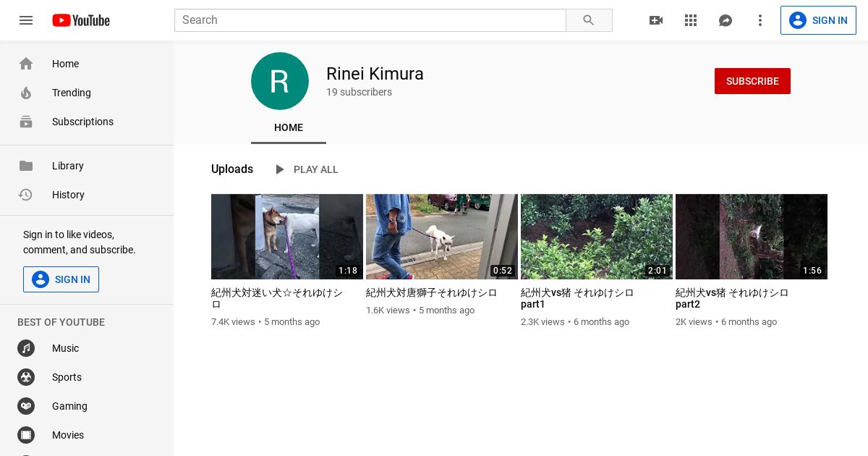Open History in the sidebar
Screen dimensions: 868x456
[87, 195]
